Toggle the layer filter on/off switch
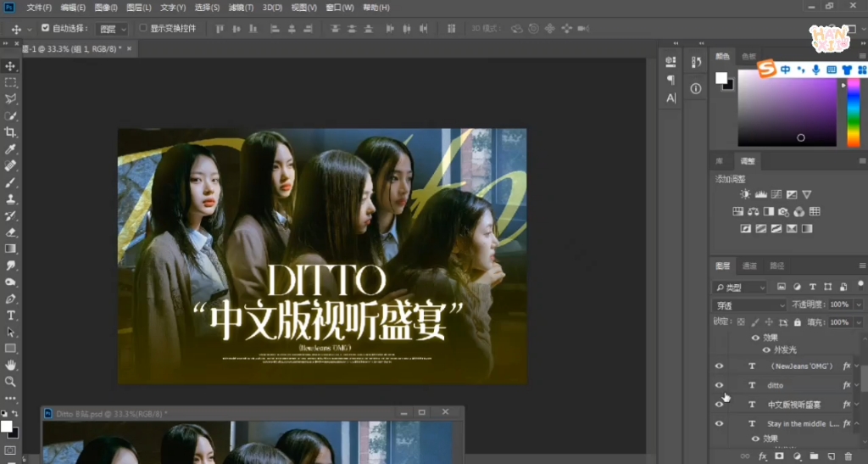The width and height of the screenshot is (868, 464). (x=860, y=285)
